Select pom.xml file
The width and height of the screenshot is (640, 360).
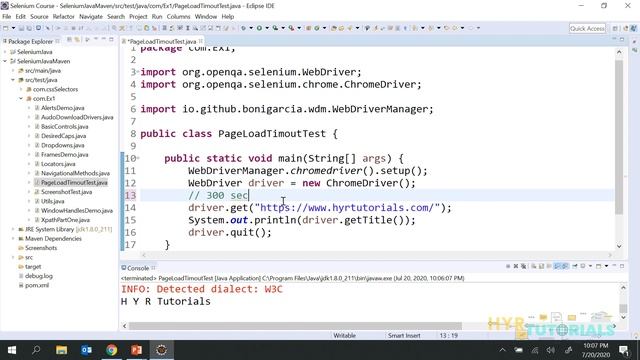pyautogui.click(x=37, y=286)
